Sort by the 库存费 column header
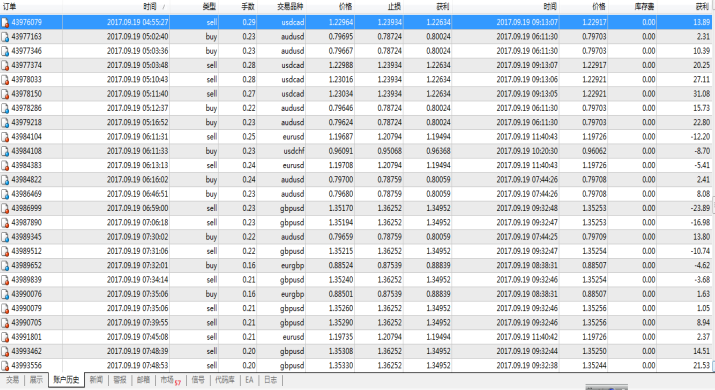This screenshot has width=715, height=390. [644, 6]
